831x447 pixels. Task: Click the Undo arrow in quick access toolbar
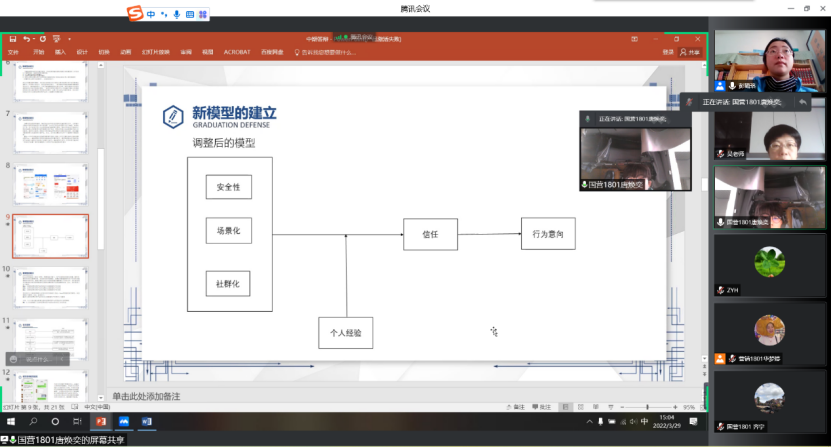click(26, 39)
